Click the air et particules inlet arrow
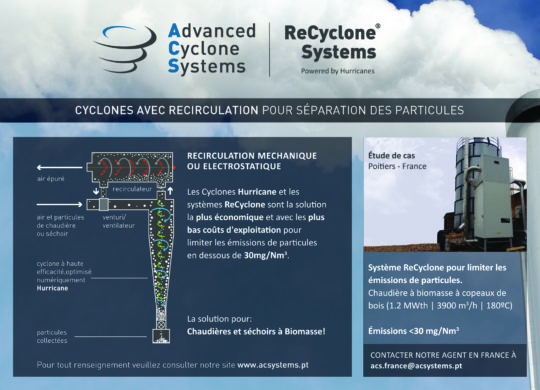 pos(59,205)
